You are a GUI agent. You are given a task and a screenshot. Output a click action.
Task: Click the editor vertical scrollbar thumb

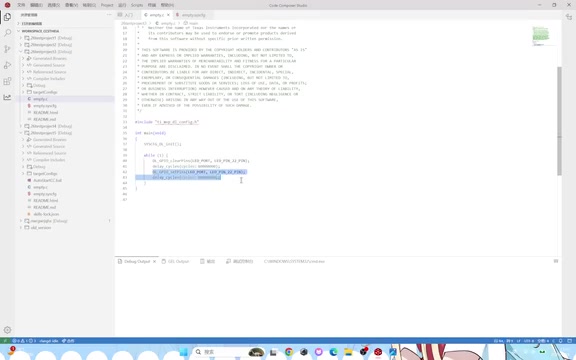(x=559, y=121)
